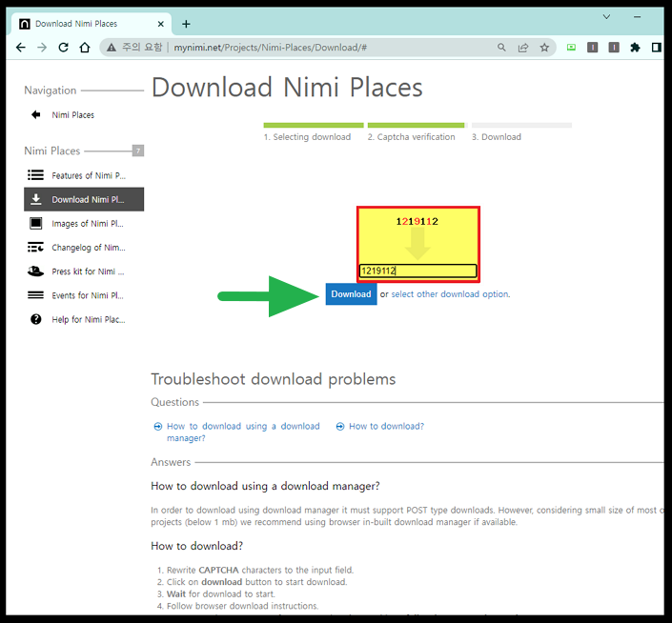
Task: Click the address bar URL
Action: (x=270, y=48)
